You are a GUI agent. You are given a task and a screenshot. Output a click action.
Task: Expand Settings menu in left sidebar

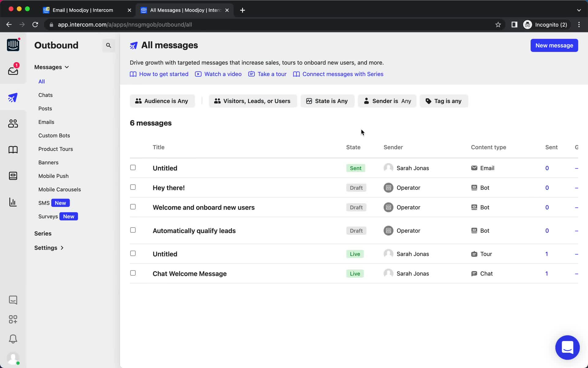[x=49, y=247]
